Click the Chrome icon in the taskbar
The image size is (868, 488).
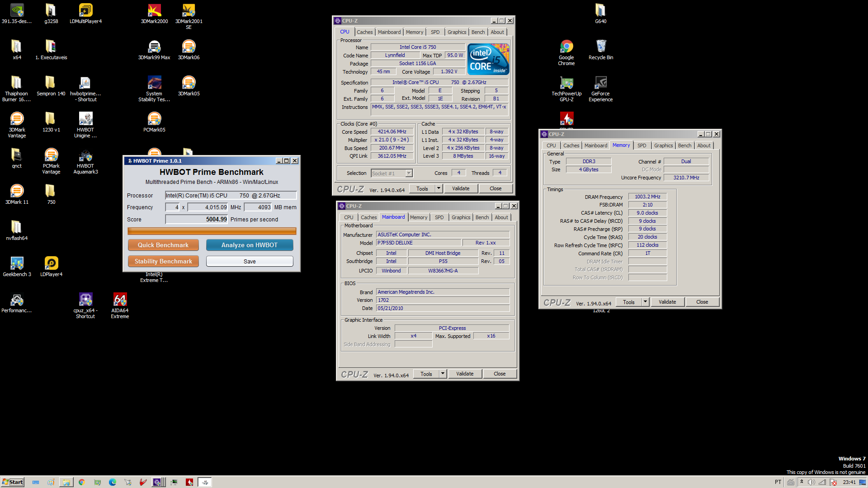click(82, 482)
